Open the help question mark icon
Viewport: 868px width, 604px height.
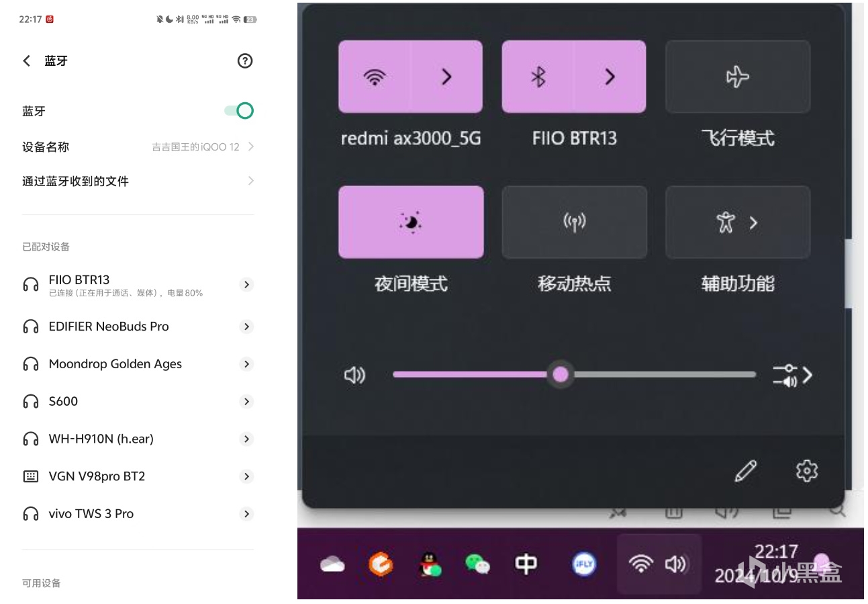coord(245,61)
